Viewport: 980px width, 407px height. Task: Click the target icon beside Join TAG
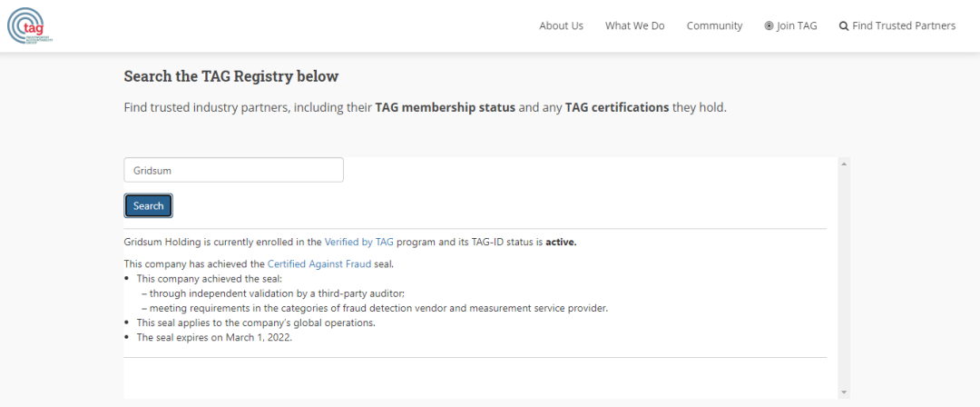769,26
